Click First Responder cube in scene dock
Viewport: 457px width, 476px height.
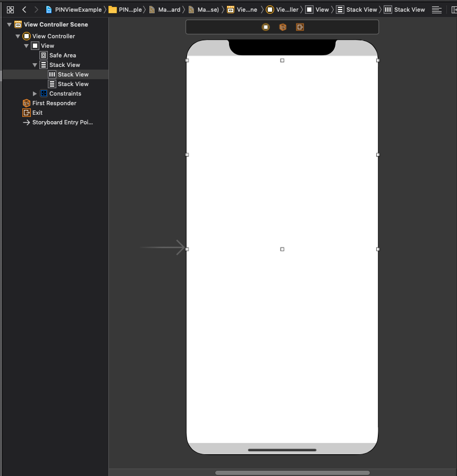coord(283,27)
